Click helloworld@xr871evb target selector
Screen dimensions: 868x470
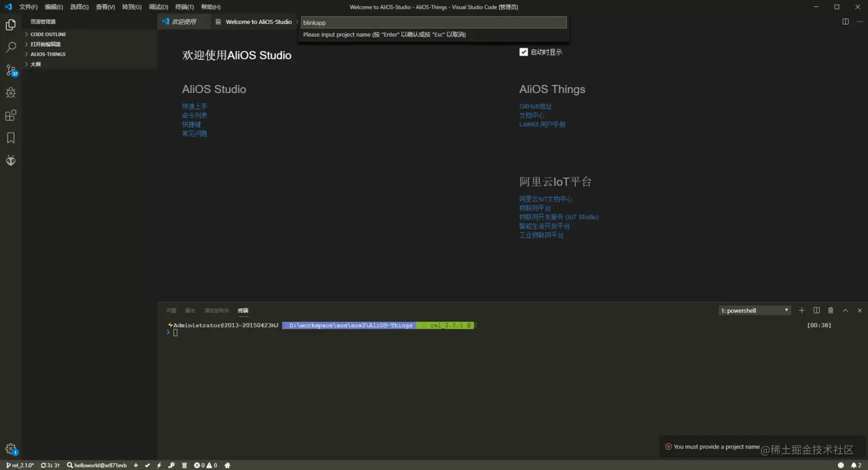pos(97,465)
